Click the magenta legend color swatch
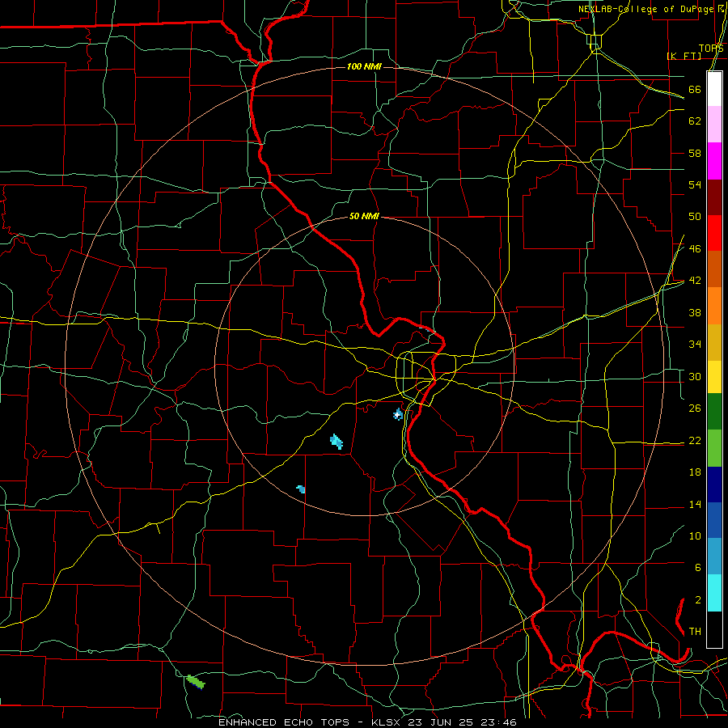This screenshot has width=728, height=728. [714, 161]
